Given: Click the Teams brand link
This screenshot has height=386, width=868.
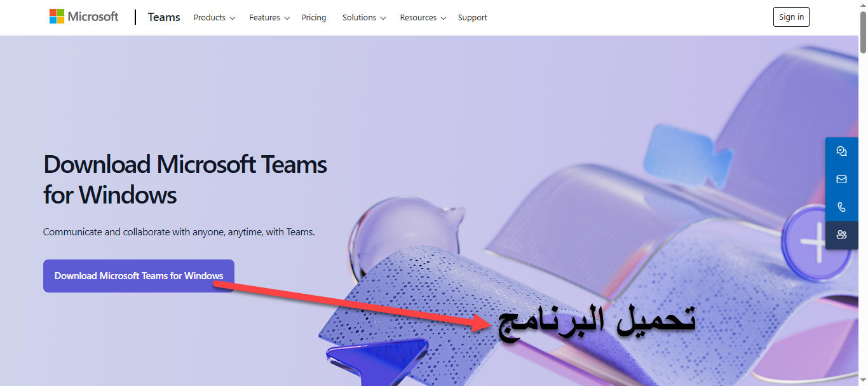Looking at the screenshot, I should tap(164, 17).
